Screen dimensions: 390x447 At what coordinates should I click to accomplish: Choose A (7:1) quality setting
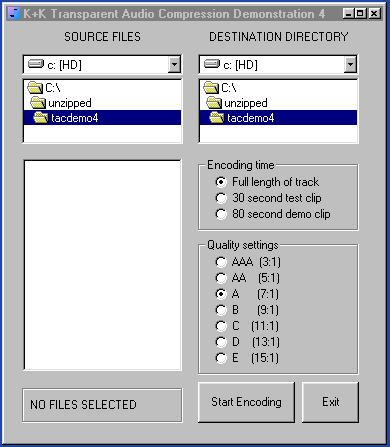(247, 294)
